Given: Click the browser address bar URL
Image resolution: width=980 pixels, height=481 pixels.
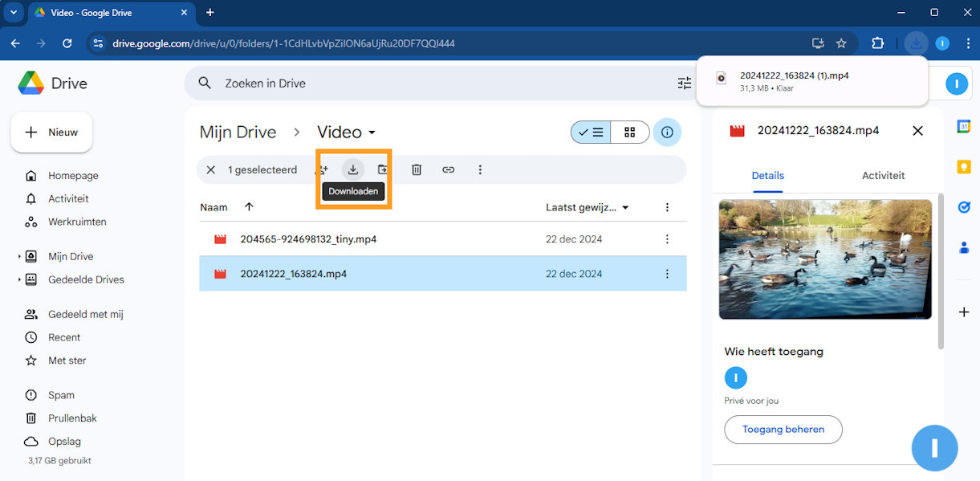Looking at the screenshot, I should pyautogui.click(x=283, y=43).
